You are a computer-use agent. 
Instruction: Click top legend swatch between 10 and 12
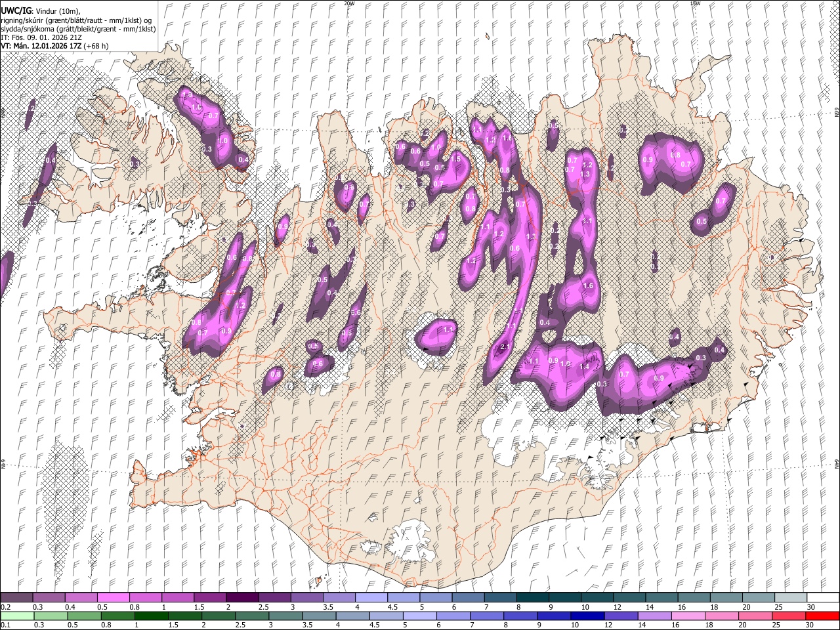click(x=597, y=597)
